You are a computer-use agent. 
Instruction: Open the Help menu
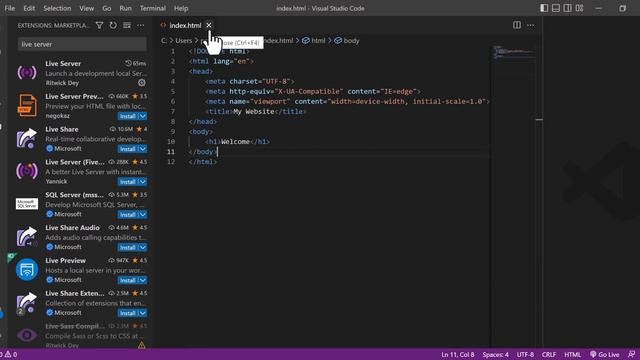(x=181, y=8)
